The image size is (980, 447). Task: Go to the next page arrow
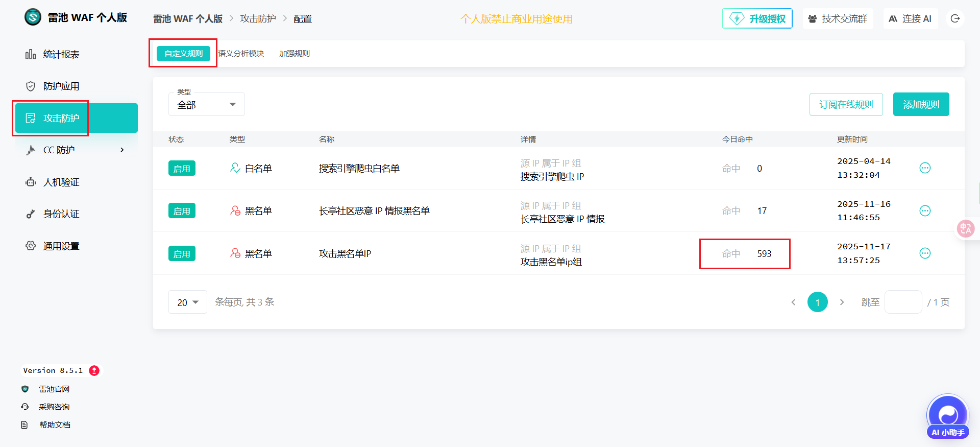tap(842, 302)
